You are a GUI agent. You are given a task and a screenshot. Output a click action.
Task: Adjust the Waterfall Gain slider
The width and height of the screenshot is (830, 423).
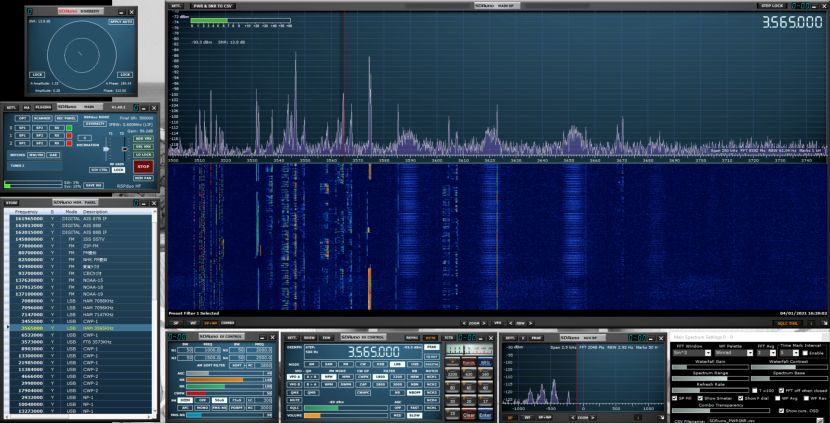pos(710,367)
